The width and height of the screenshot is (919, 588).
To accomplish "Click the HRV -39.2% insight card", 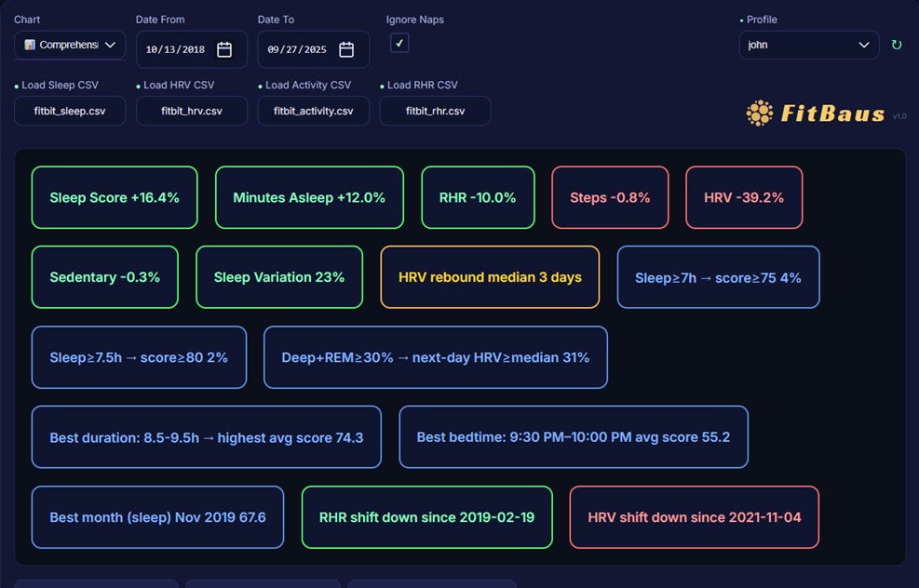I will coord(744,197).
